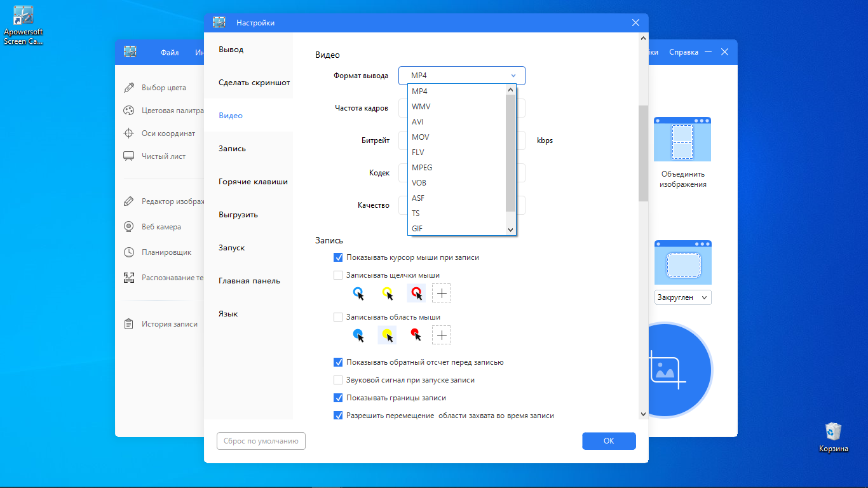Viewport: 868px width, 488px height.
Task: Click the recording history clipboard icon
Action: pos(129,324)
